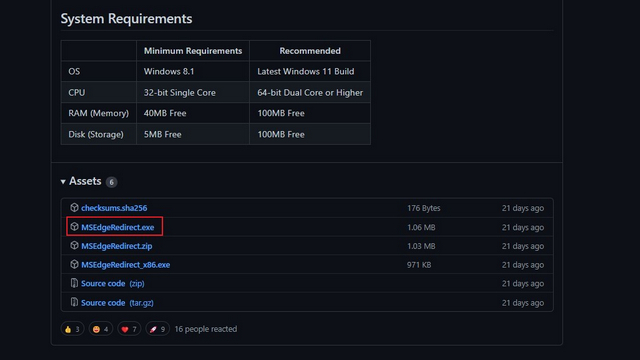Click package icon beside MSEdgeRedirect.zip
The width and height of the screenshot is (640, 360).
[74, 245]
